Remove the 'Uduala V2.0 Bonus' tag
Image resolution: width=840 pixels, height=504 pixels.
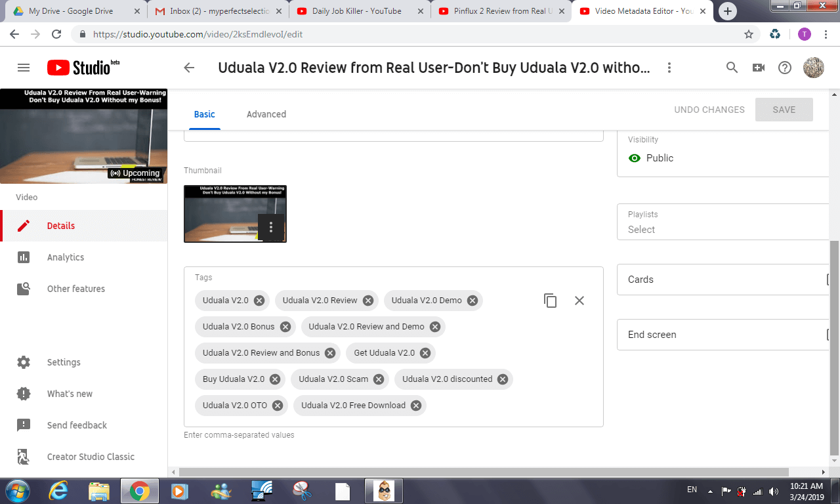(x=285, y=327)
